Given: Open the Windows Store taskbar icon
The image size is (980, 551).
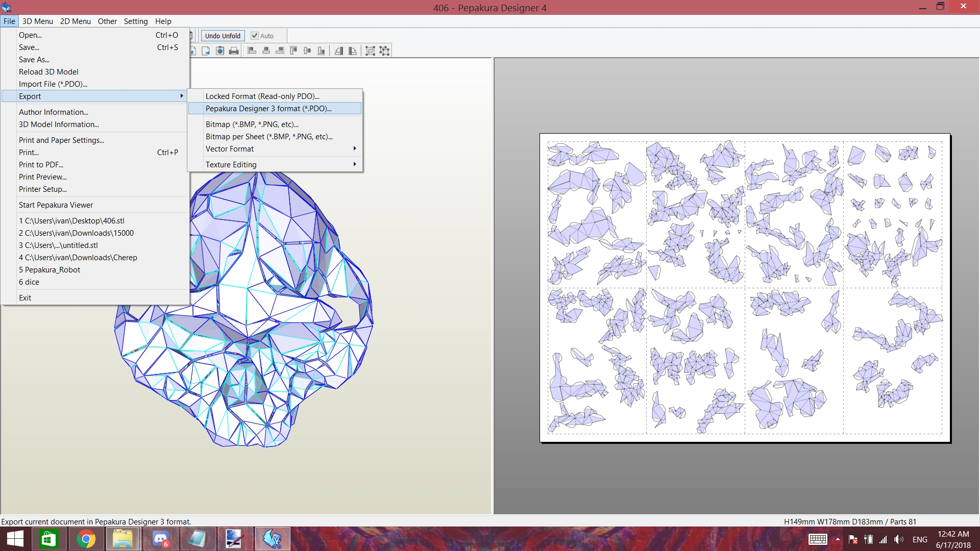Looking at the screenshot, I should click(x=48, y=539).
